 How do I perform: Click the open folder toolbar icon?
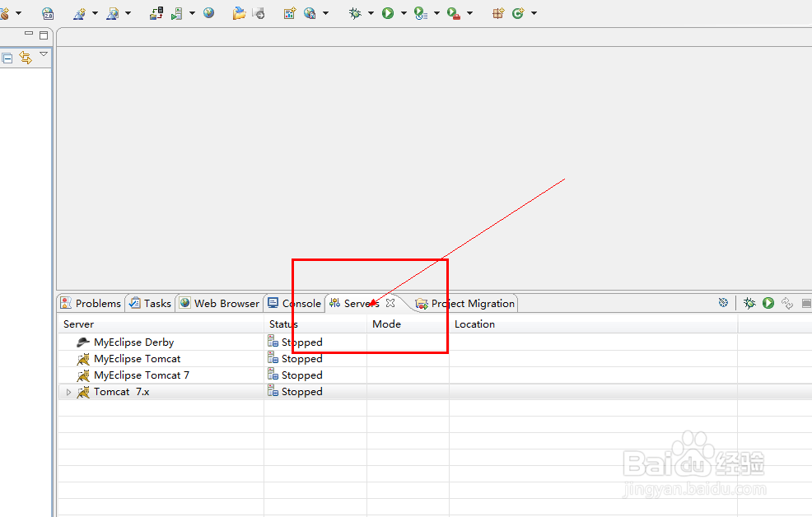point(240,13)
